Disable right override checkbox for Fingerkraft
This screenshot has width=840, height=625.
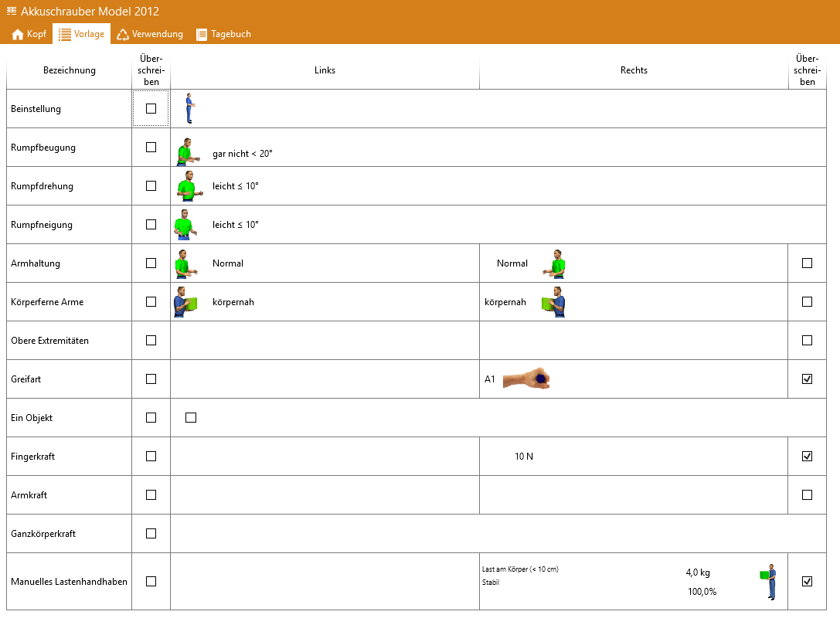808,457
